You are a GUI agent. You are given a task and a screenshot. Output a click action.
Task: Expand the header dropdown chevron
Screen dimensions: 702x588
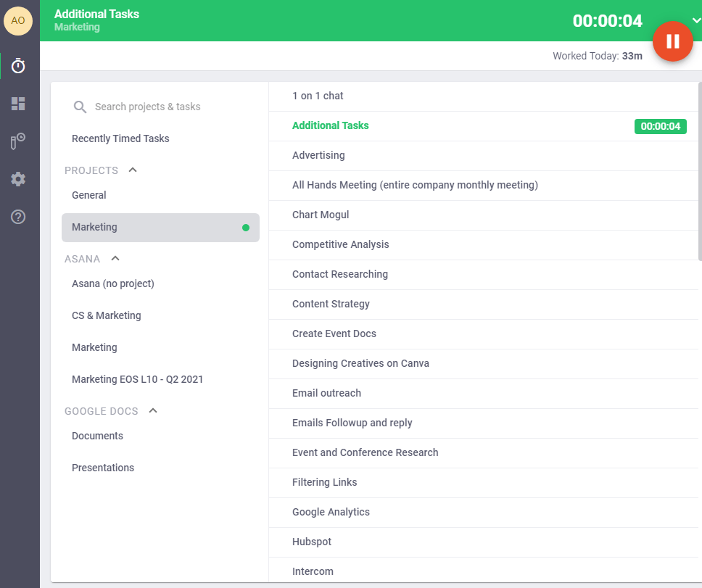pos(696,20)
